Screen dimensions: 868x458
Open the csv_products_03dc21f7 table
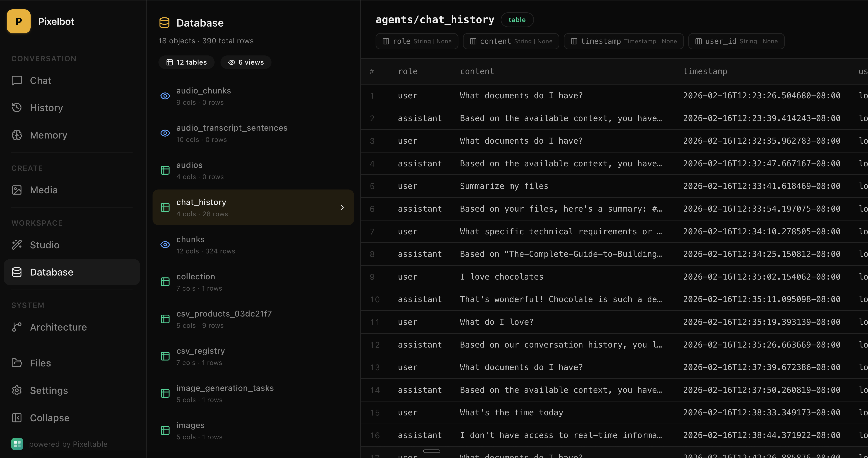pyautogui.click(x=253, y=319)
